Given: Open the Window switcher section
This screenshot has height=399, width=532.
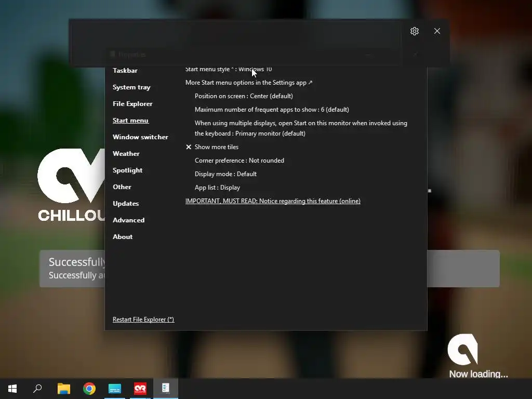Looking at the screenshot, I should click(x=140, y=137).
